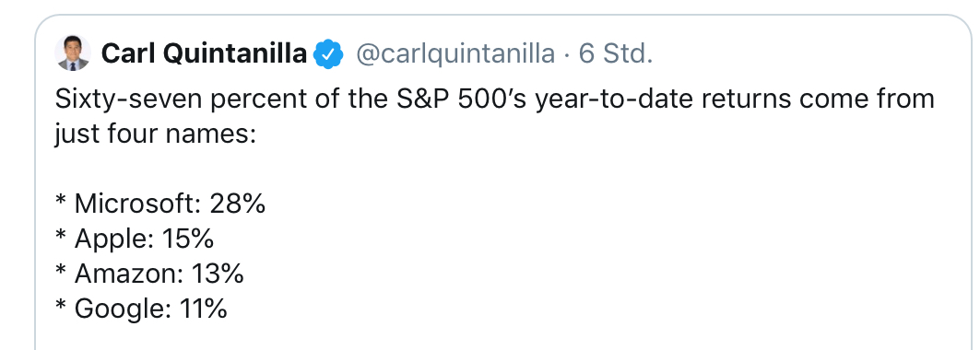This screenshot has height=350, width=980.
Task: Click the 28% value
Action: tap(238, 204)
